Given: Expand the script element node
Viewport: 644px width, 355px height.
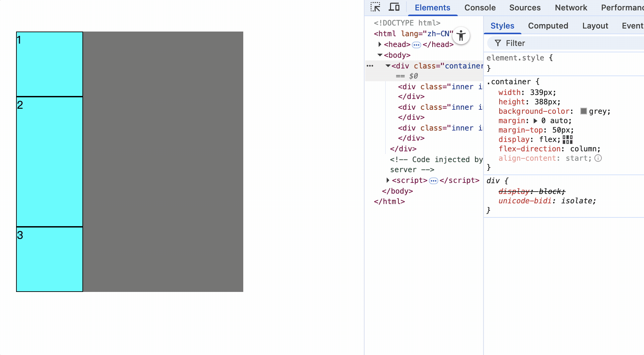Looking at the screenshot, I should click(x=388, y=181).
